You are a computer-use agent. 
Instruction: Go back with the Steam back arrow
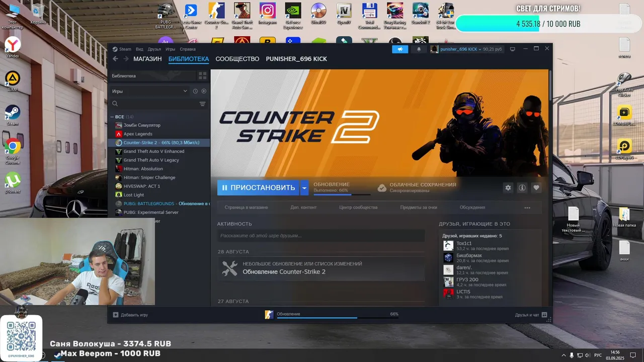[x=116, y=59]
